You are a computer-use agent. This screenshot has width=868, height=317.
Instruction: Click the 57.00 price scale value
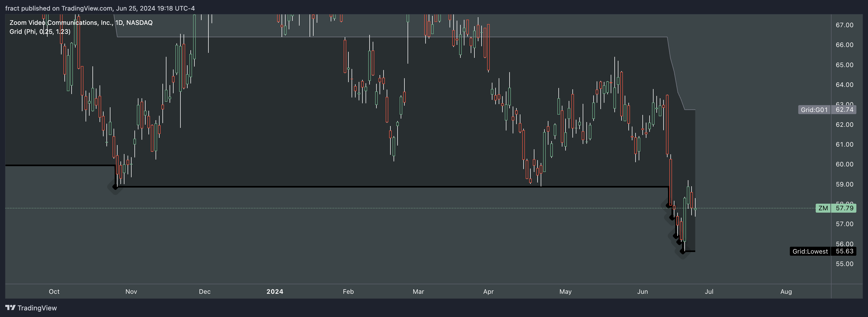click(844, 224)
